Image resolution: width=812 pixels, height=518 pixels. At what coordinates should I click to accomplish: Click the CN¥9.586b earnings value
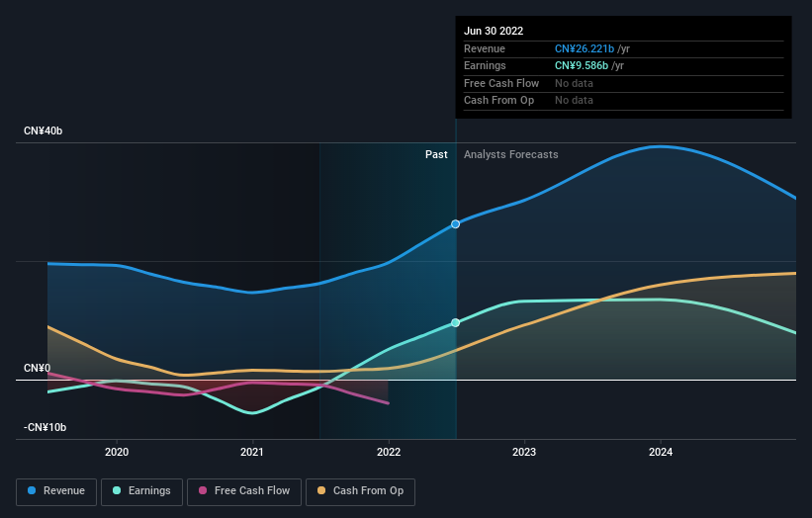[582, 65]
